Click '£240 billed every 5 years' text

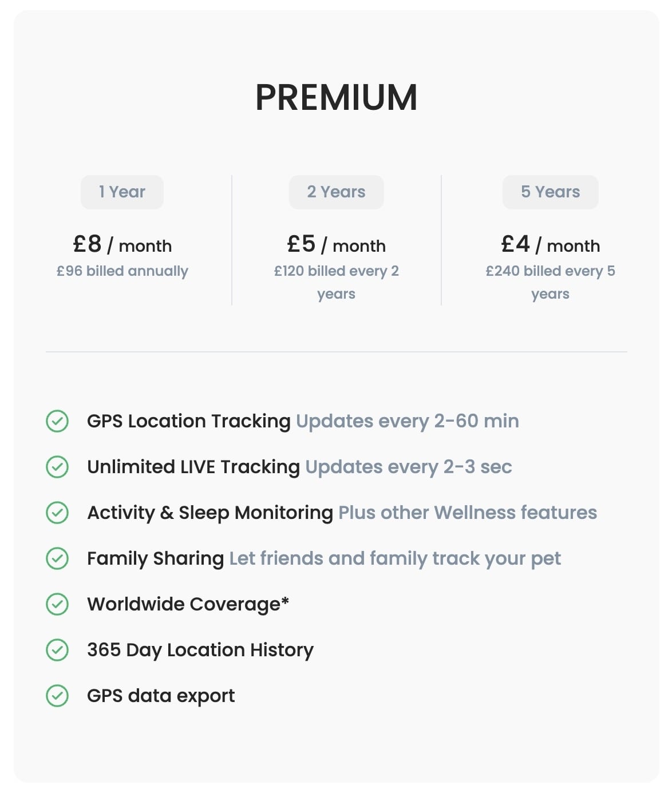(550, 282)
